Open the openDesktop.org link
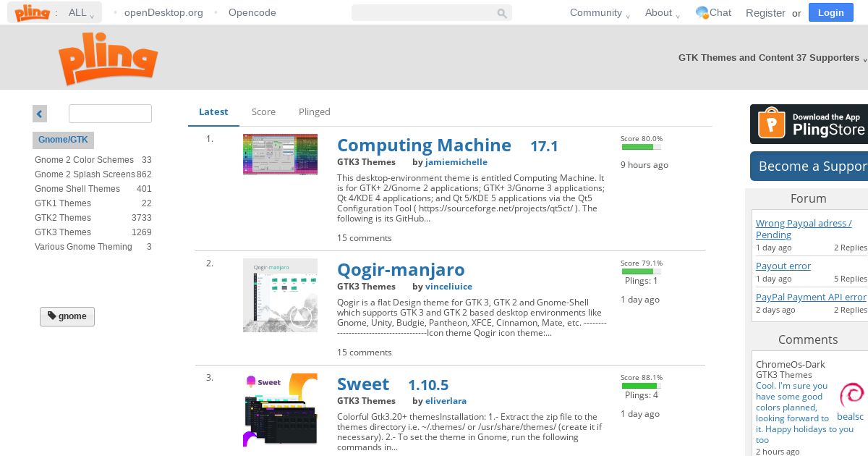The image size is (868, 456). [x=163, y=12]
